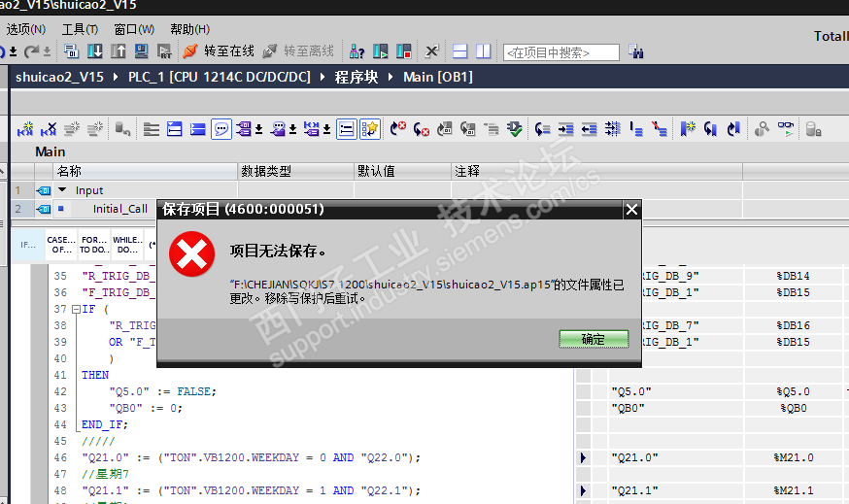849x504 pixels.
Task: Click the cross-reference X icon in main toolbar
Action: click(431, 51)
